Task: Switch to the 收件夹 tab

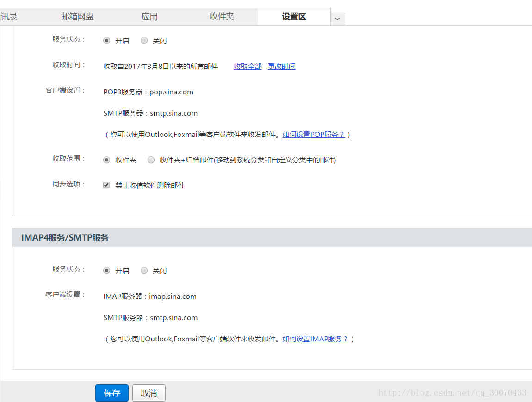Action: tap(222, 16)
